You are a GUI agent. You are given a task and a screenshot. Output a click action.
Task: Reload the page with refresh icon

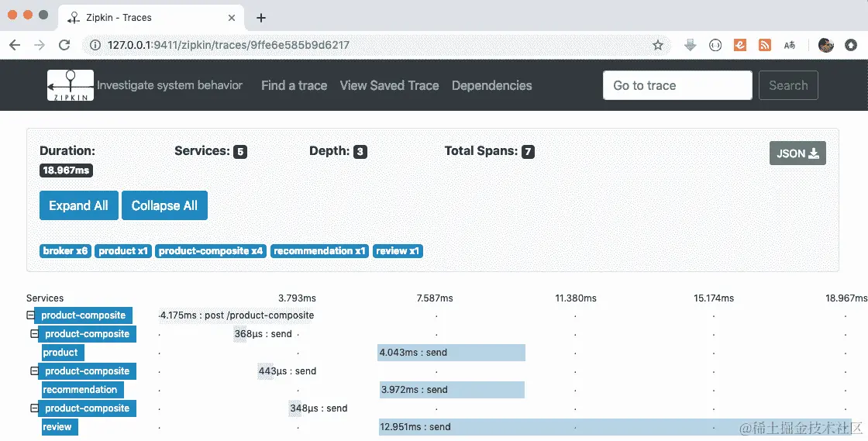64,46
